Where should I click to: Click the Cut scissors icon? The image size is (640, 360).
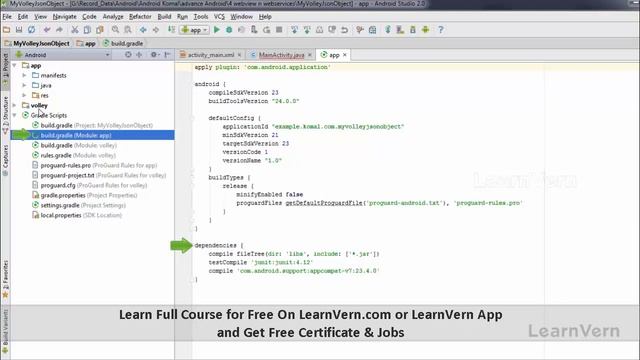pyautogui.click(x=75, y=30)
